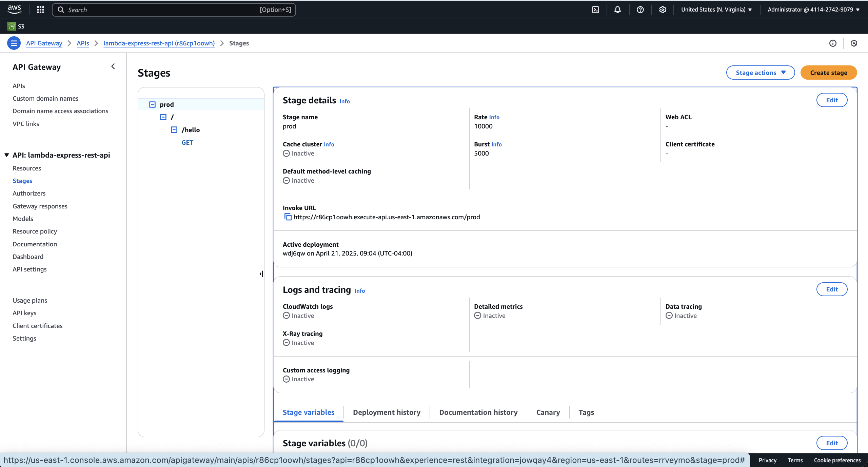The width and height of the screenshot is (868, 467).
Task: Open the Stage actions dropdown
Action: tap(760, 73)
